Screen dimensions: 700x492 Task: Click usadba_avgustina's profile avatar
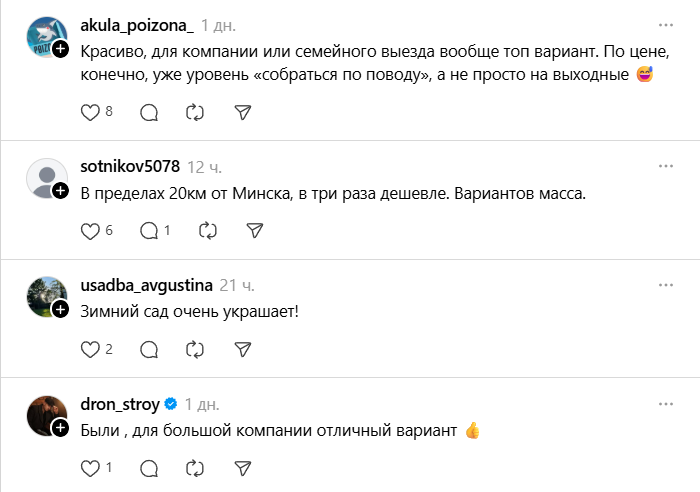point(44,295)
